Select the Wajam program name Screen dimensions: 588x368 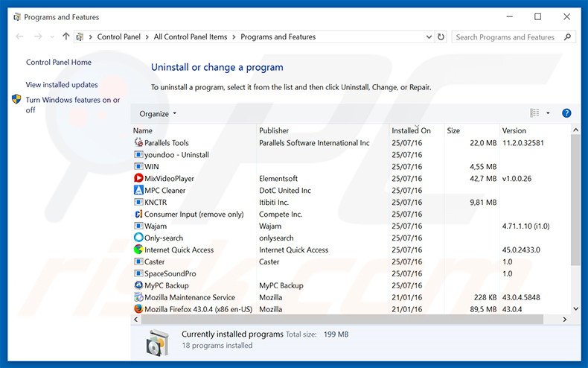click(156, 226)
